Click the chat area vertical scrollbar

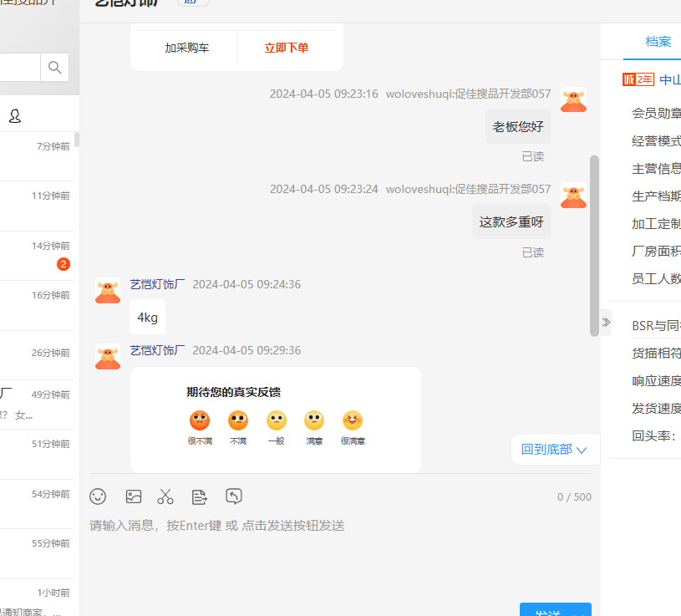point(595,245)
